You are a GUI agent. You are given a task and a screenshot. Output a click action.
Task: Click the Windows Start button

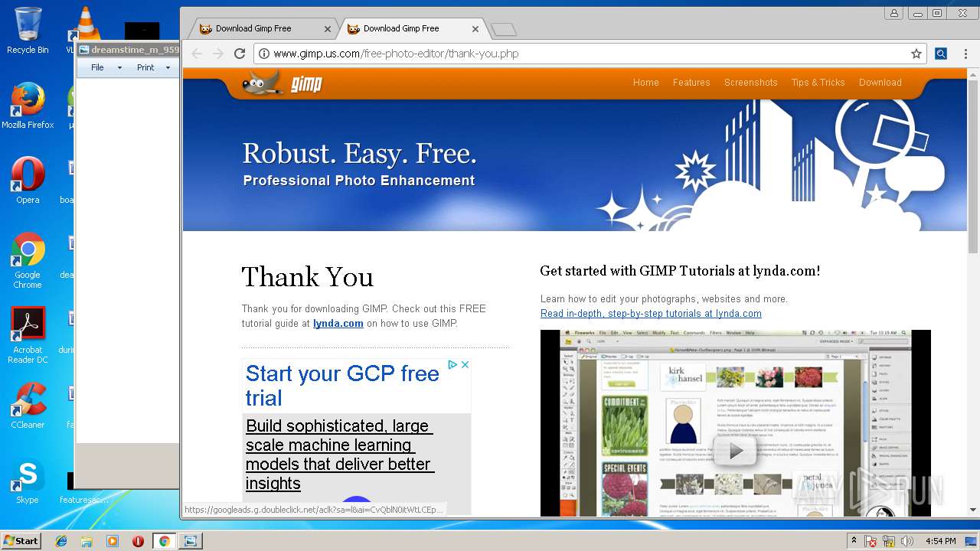pos(21,540)
